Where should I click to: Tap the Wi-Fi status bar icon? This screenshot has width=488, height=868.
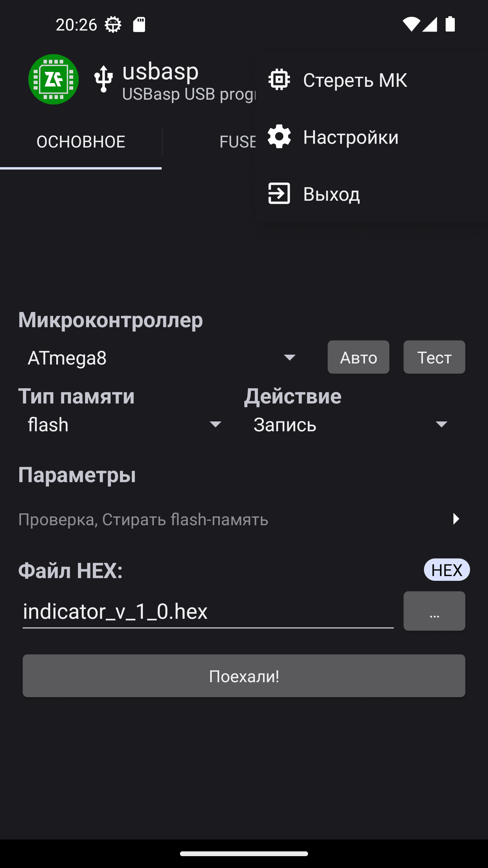point(411,24)
